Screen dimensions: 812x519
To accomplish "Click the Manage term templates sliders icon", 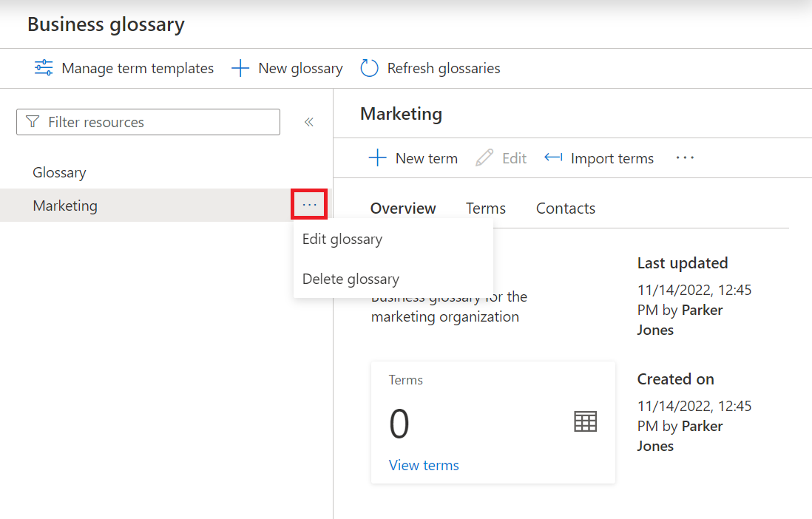I will [x=44, y=68].
